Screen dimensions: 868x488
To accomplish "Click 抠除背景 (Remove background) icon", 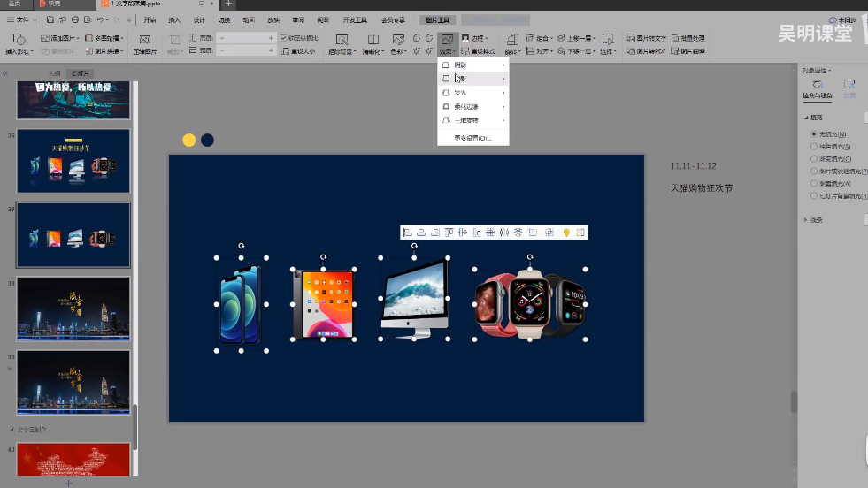I will click(x=342, y=40).
